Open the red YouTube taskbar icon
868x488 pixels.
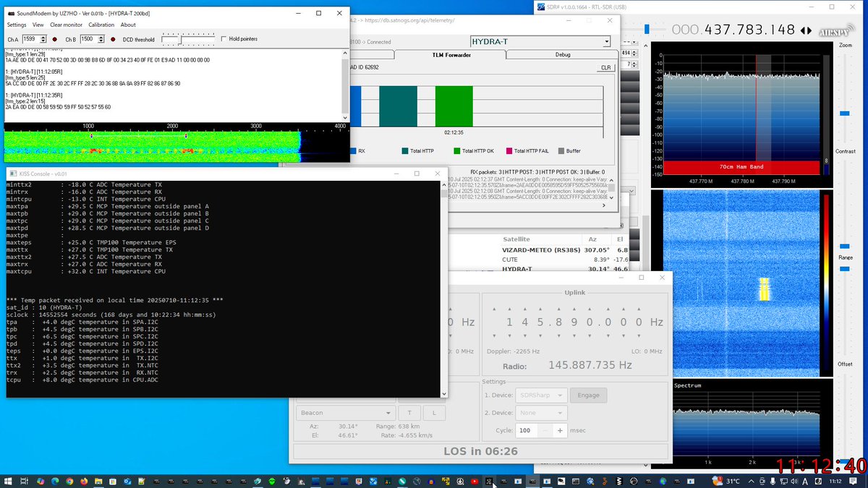(x=474, y=481)
